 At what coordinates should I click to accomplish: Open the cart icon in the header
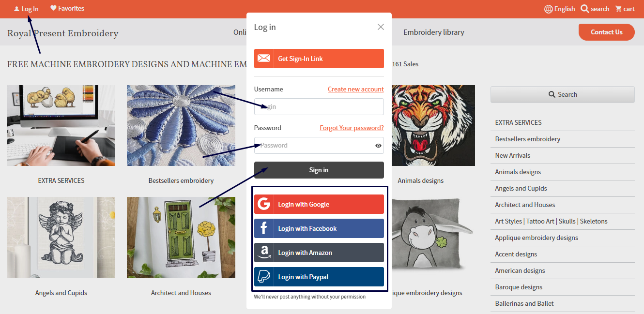pyautogui.click(x=618, y=9)
